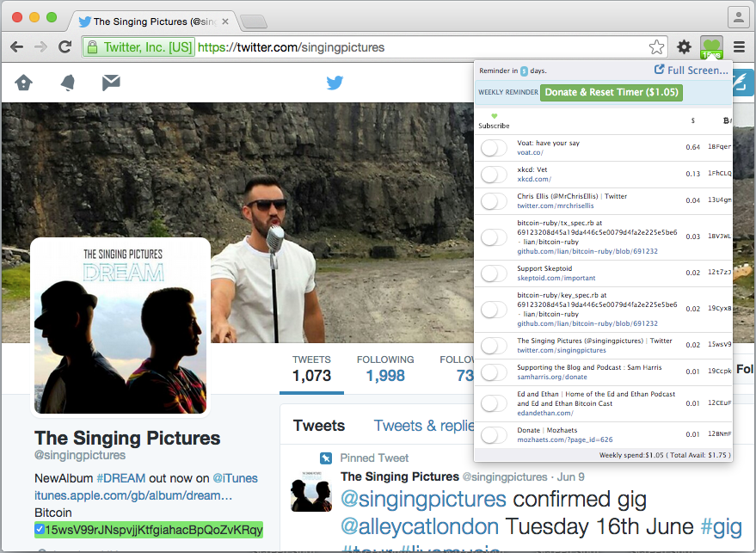756x553 pixels.
Task: Click the Chrome user profile icon
Action: tap(738, 18)
